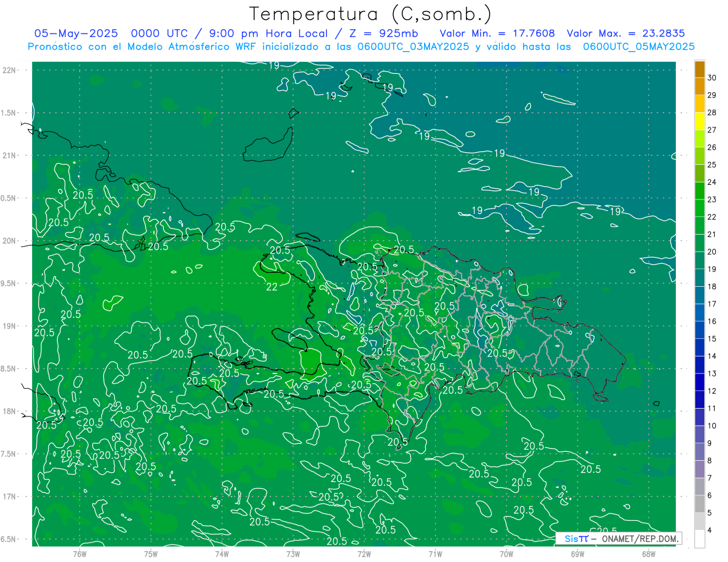Click the legend value '16'
Image resolution: width=728 pixels, height=562 pixels.
point(712,321)
